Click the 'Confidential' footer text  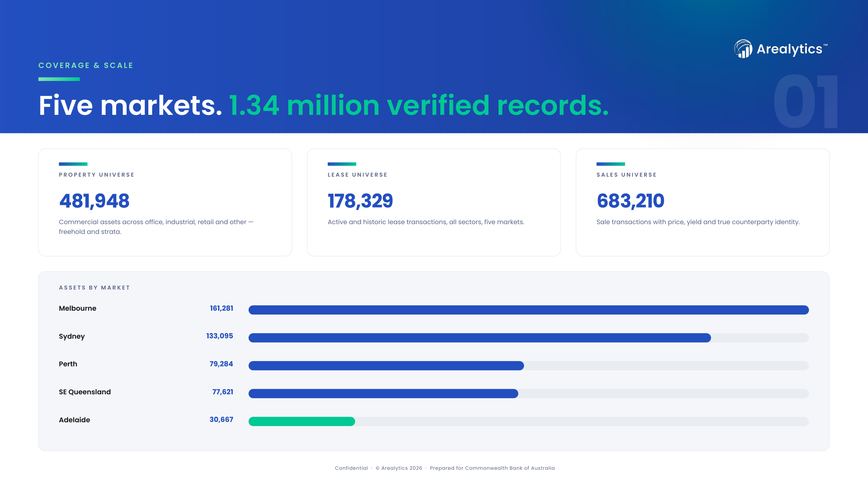pyautogui.click(x=351, y=468)
